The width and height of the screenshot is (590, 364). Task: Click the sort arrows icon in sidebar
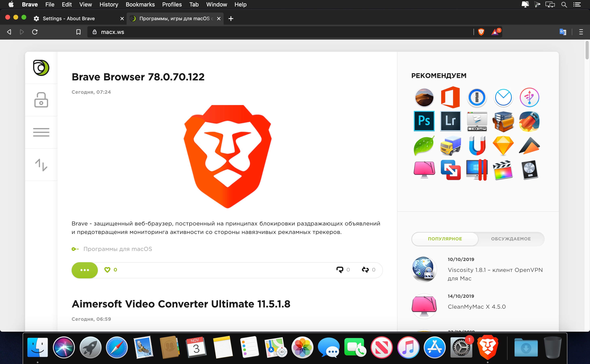(x=41, y=165)
